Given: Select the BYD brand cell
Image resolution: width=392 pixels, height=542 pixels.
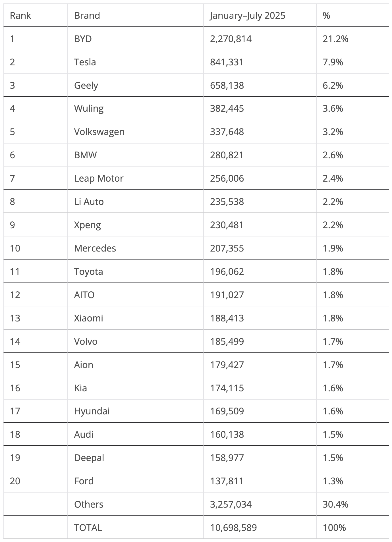Looking at the screenshot, I should pyautogui.click(x=83, y=39).
